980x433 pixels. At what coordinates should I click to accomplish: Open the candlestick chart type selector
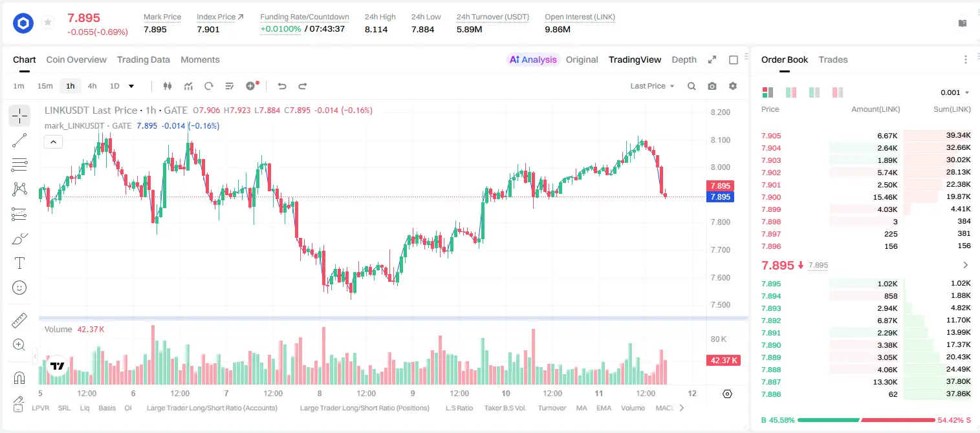coord(168,86)
